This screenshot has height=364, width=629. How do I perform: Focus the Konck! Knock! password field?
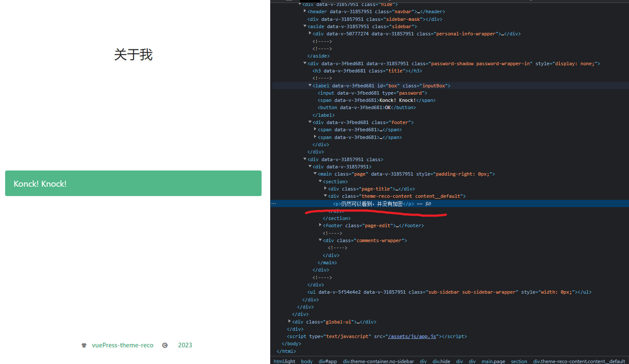(x=133, y=183)
